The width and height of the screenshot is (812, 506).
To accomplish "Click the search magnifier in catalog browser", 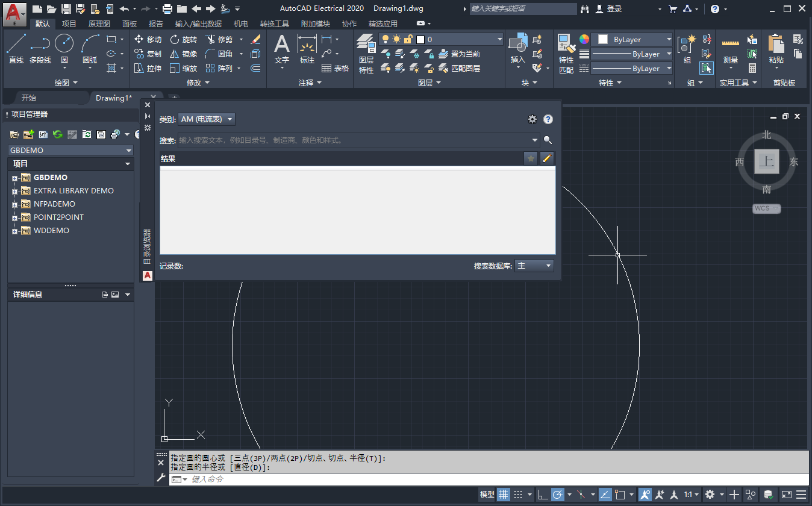I will [x=548, y=140].
